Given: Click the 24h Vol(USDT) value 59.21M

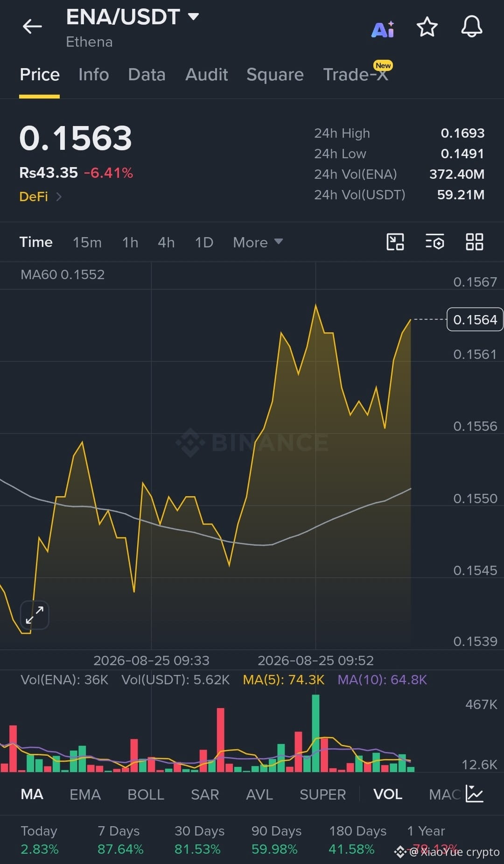Looking at the screenshot, I should (x=461, y=195).
